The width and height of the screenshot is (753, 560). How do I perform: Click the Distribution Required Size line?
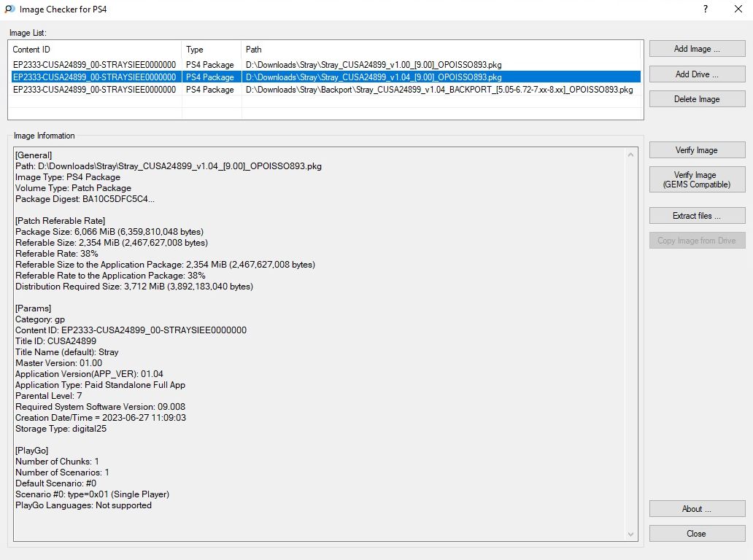pyautogui.click(x=134, y=287)
